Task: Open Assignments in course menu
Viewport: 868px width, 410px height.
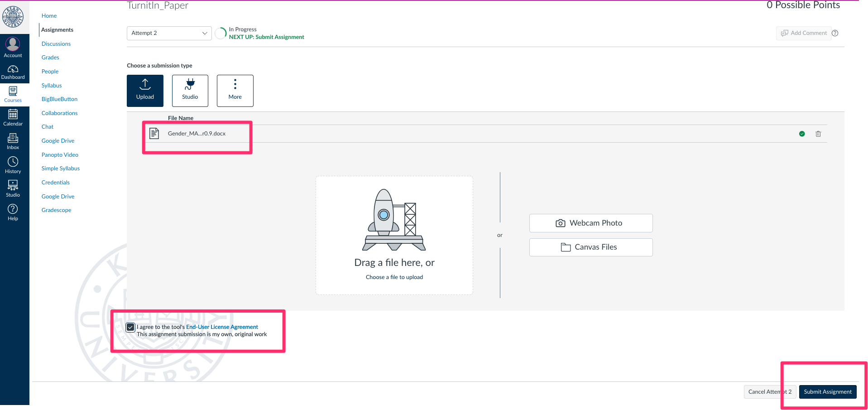Action: tap(57, 30)
